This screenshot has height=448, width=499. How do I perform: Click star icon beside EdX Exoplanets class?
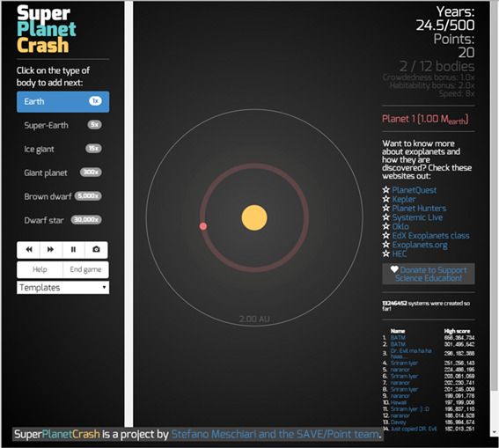pos(386,236)
